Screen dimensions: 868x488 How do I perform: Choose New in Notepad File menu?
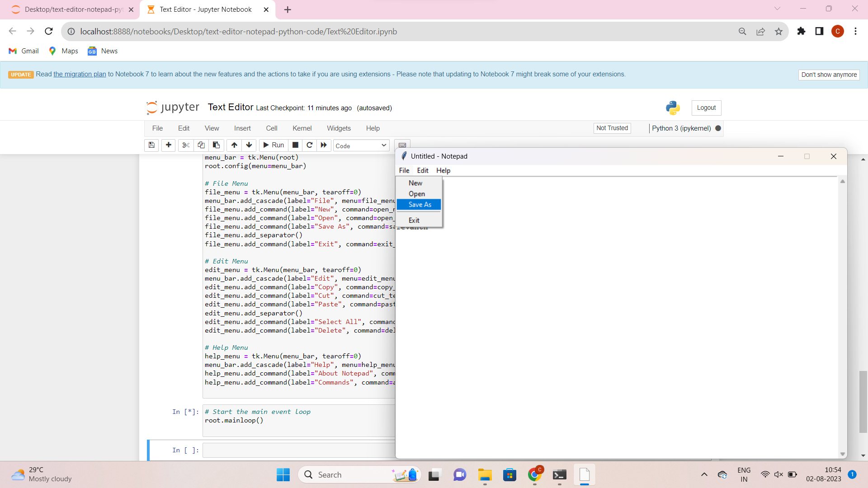[x=419, y=183]
